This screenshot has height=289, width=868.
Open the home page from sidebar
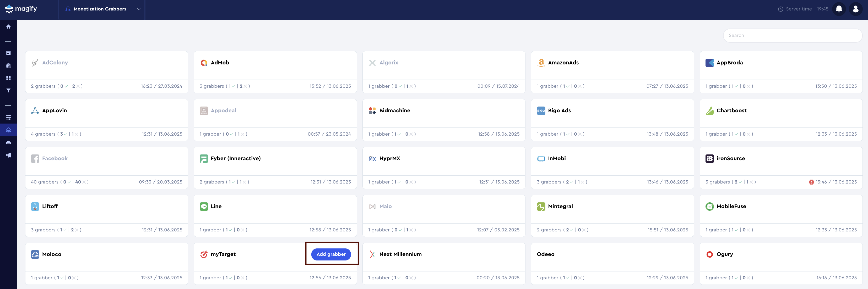(8, 27)
